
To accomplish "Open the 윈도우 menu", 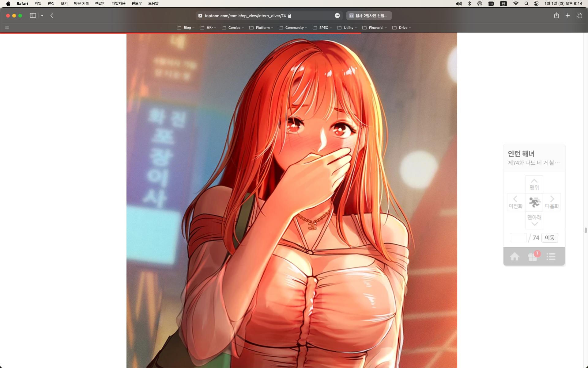I will [137, 4].
